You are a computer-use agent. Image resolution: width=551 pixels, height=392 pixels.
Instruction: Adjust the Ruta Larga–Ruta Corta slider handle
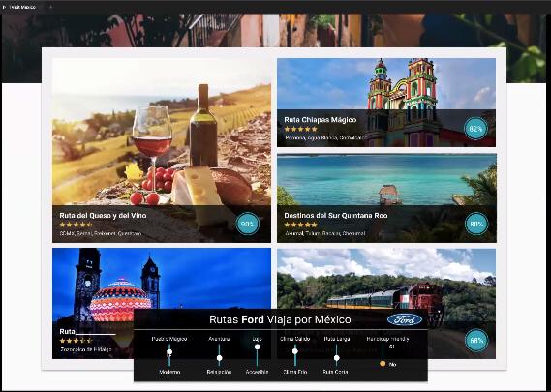point(336,358)
